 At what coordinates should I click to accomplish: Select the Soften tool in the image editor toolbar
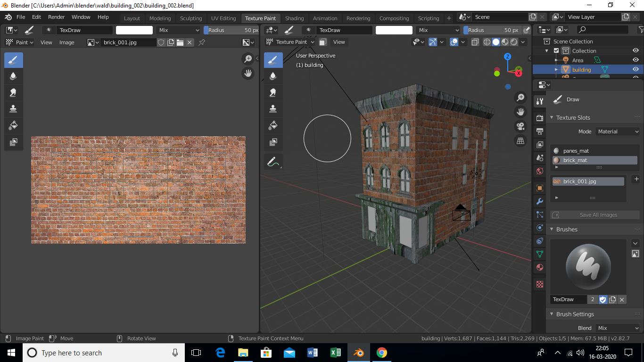tap(13, 76)
